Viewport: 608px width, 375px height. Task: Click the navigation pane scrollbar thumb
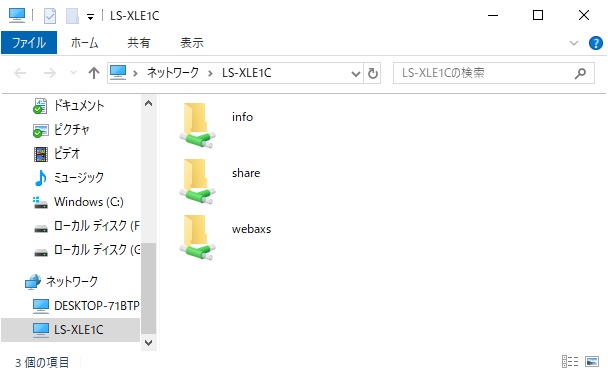click(x=149, y=289)
